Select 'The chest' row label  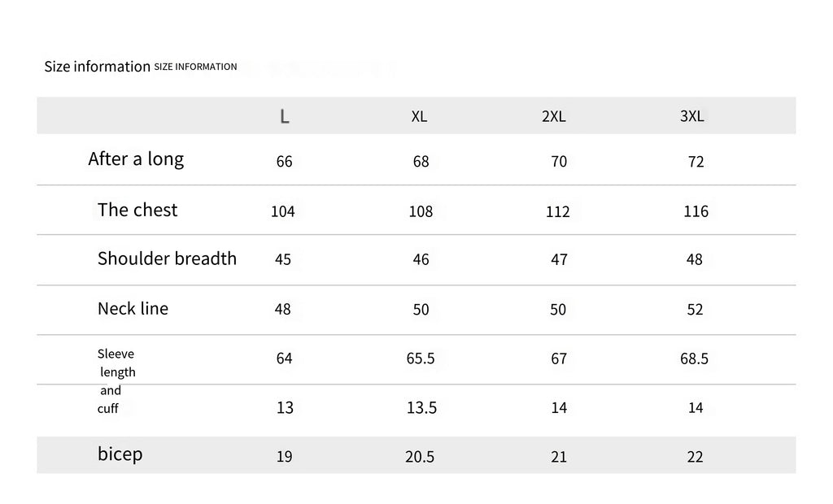(x=137, y=210)
